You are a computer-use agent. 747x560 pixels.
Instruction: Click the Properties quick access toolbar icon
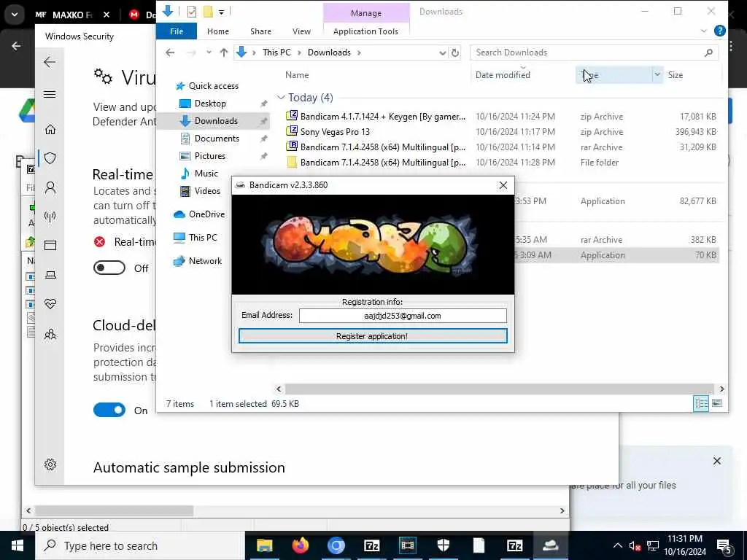(x=192, y=12)
